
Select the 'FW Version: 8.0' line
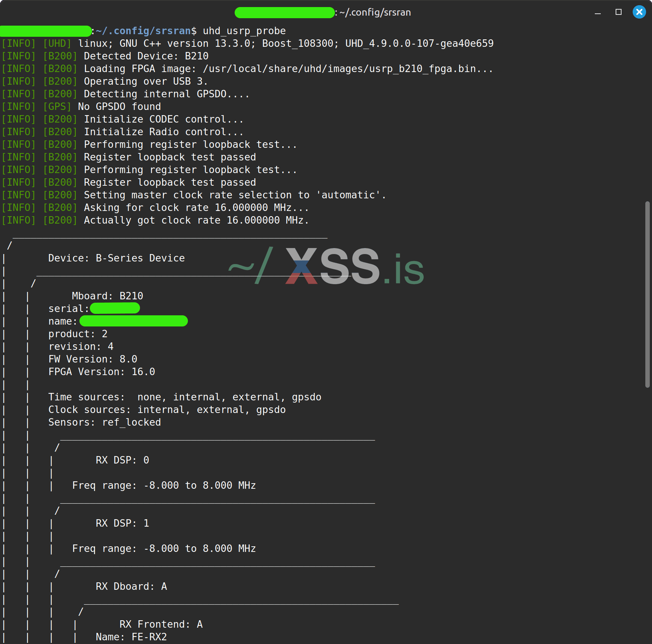tap(92, 359)
